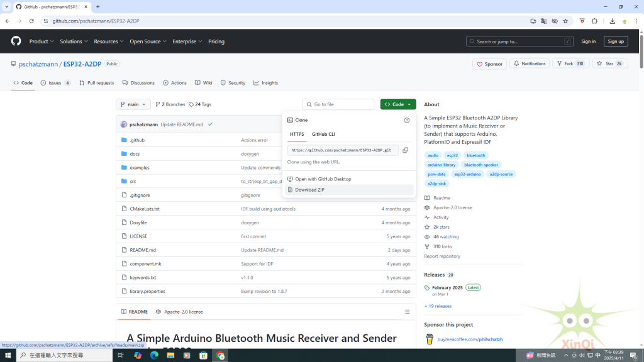View 24 Tags link
The image size is (644, 362).
[x=200, y=104]
